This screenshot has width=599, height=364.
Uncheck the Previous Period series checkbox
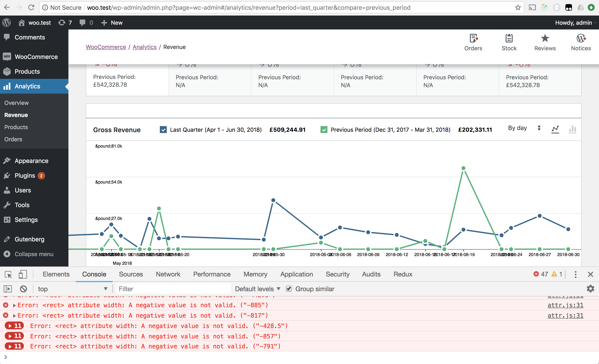324,130
